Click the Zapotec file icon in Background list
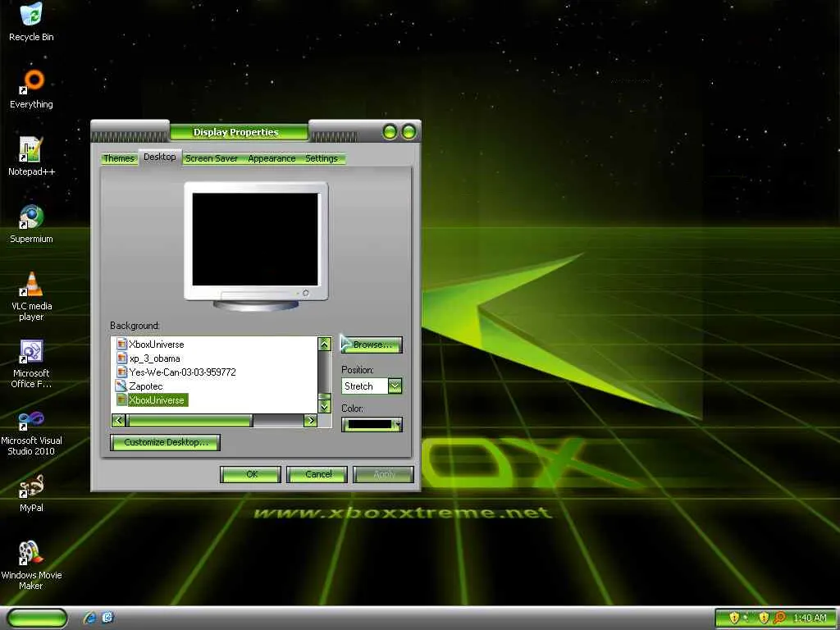The height and width of the screenshot is (630, 840). (x=121, y=386)
